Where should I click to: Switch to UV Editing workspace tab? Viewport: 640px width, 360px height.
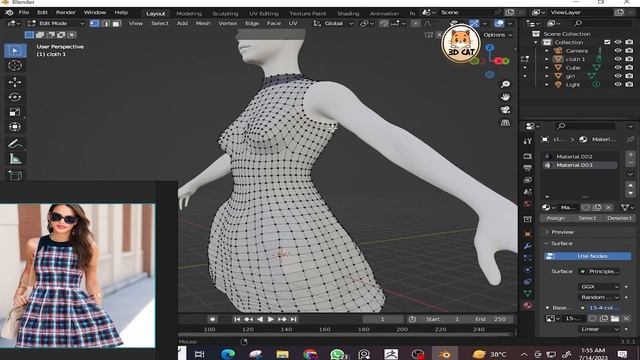[264, 13]
